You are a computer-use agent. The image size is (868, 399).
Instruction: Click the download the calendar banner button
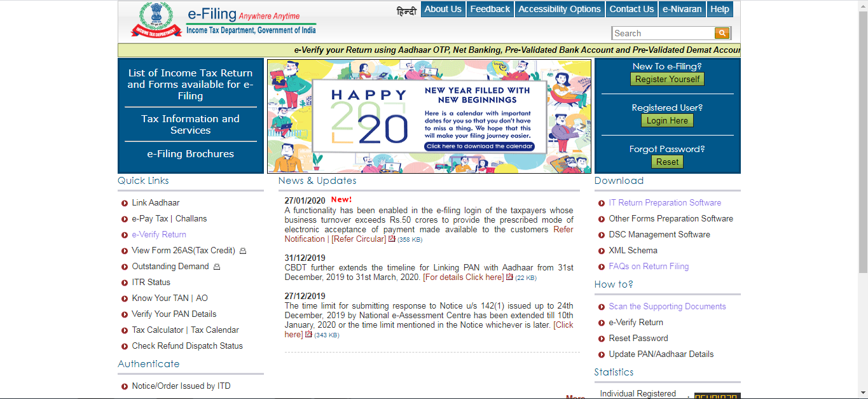coord(479,146)
